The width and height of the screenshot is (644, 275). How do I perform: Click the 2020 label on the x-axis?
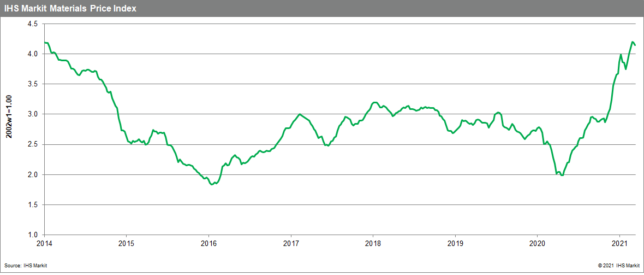click(x=538, y=243)
